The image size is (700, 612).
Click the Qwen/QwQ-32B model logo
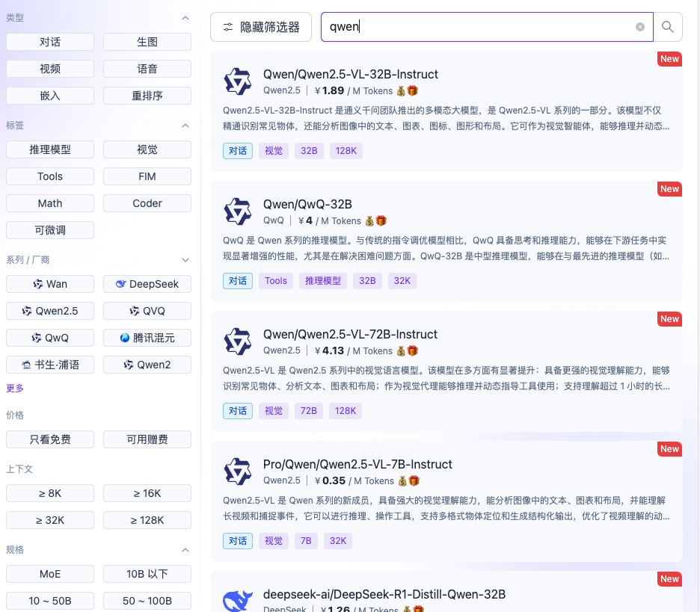238,211
